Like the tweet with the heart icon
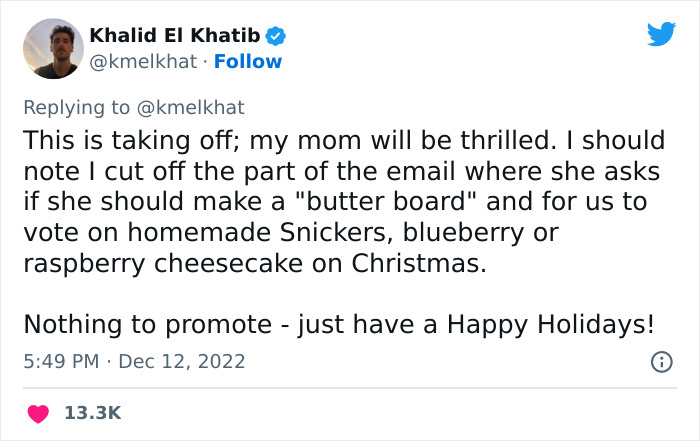Image resolution: width=700 pixels, height=441 pixels. click(37, 412)
